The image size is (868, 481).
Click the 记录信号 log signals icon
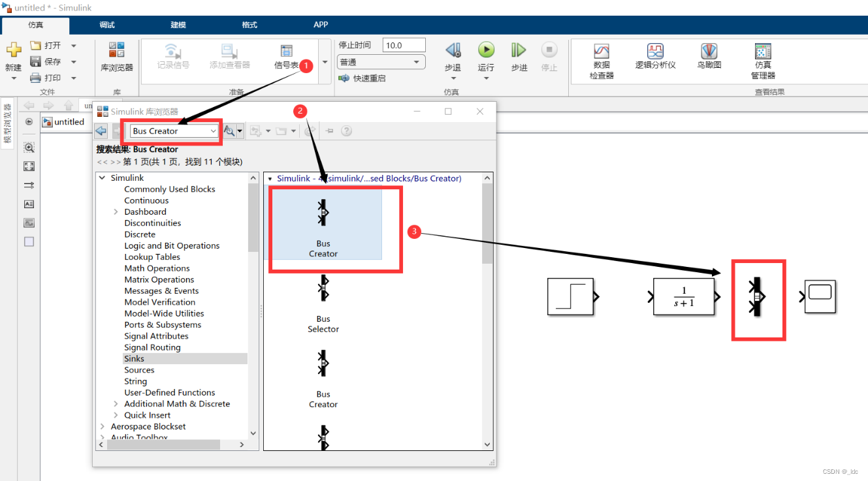pos(173,51)
